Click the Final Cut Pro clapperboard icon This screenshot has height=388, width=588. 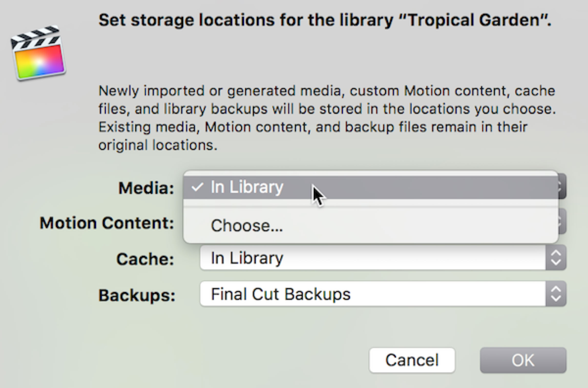[38, 53]
